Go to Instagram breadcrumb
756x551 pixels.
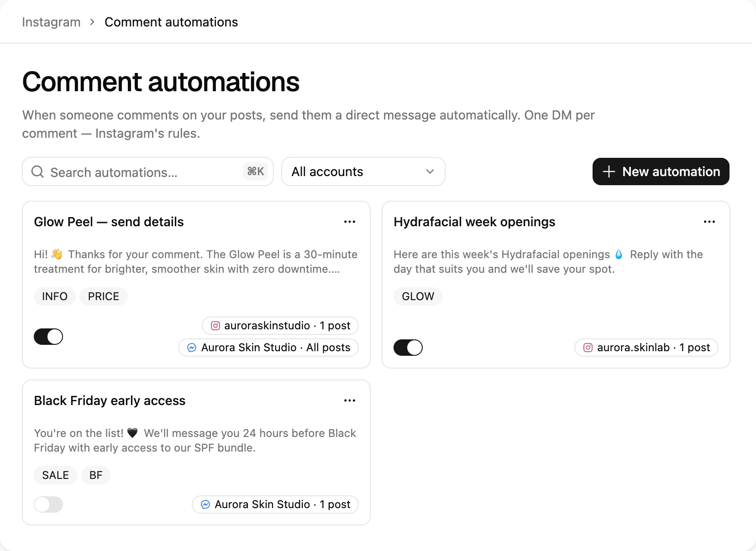click(51, 22)
